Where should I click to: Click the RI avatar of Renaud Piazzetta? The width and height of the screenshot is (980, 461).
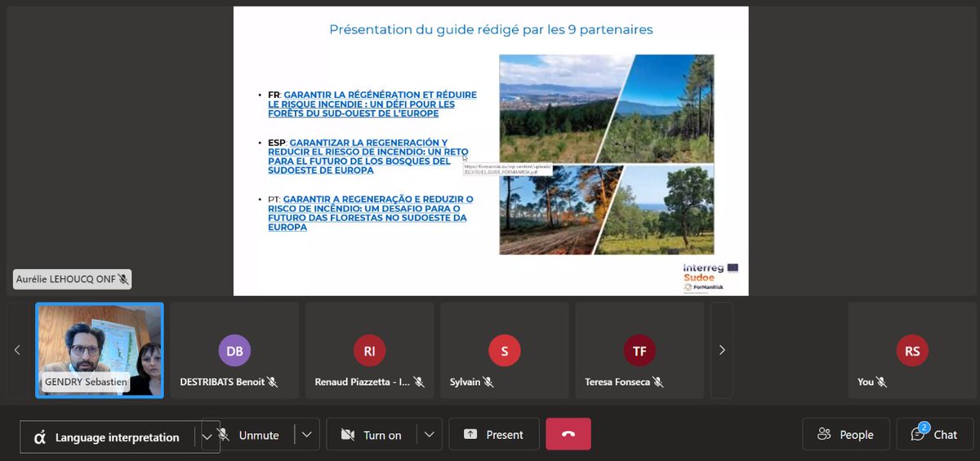coord(369,351)
